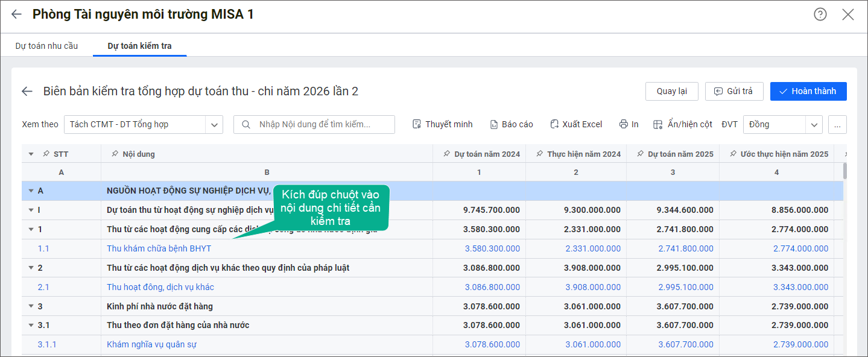Export table with Xuất Excel

coord(575,124)
